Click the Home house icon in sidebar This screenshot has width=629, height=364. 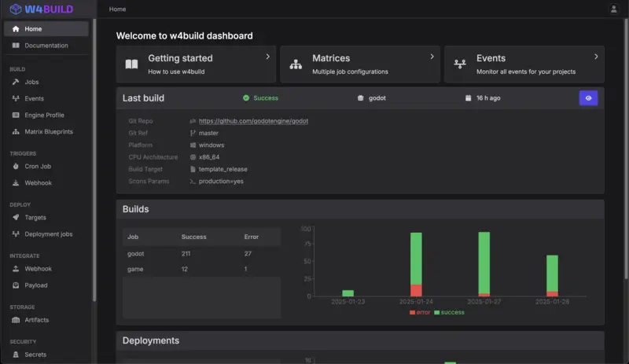[x=16, y=29]
